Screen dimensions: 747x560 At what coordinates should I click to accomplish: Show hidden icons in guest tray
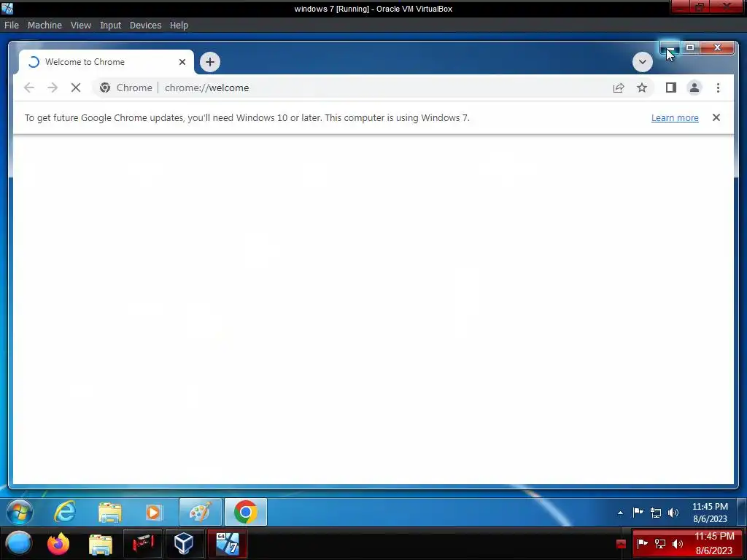click(x=620, y=513)
